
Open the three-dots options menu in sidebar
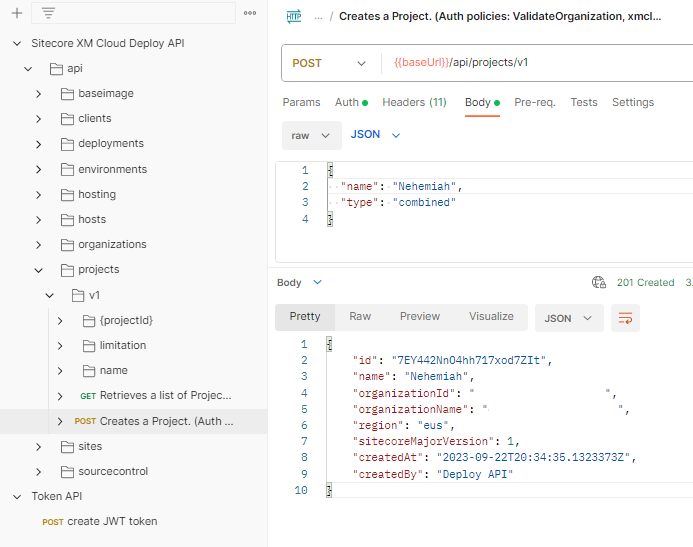coord(250,13)
